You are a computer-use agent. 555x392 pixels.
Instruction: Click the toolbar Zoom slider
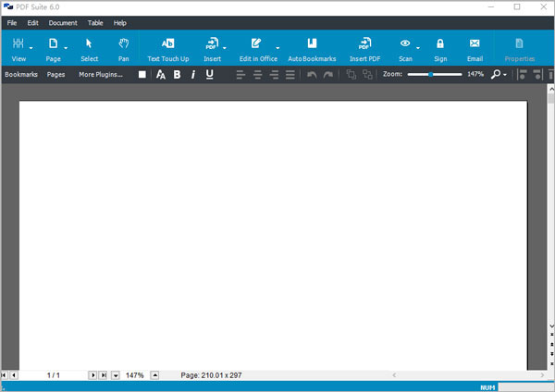pyautogui.click(x=435, y=74)
